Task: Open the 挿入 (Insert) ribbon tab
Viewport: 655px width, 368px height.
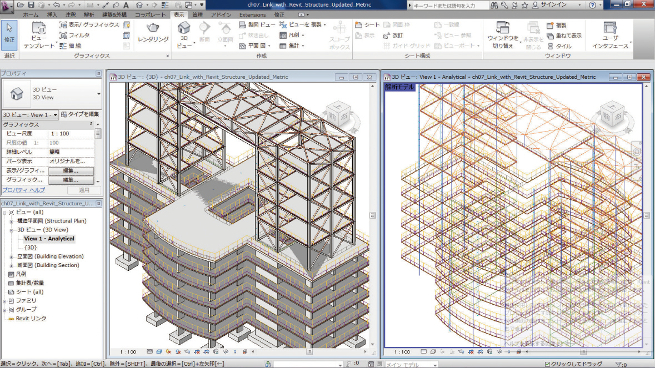Action: point(52,15)
